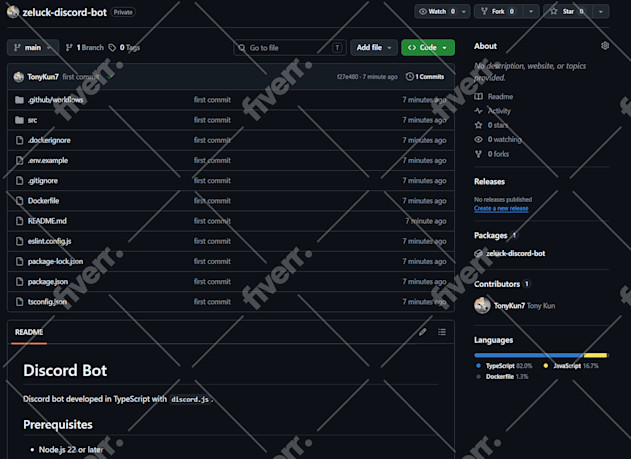This screenshot has height=459, width=631.
Task: Click the package-lock.json file icon
Action: point(19,261)
